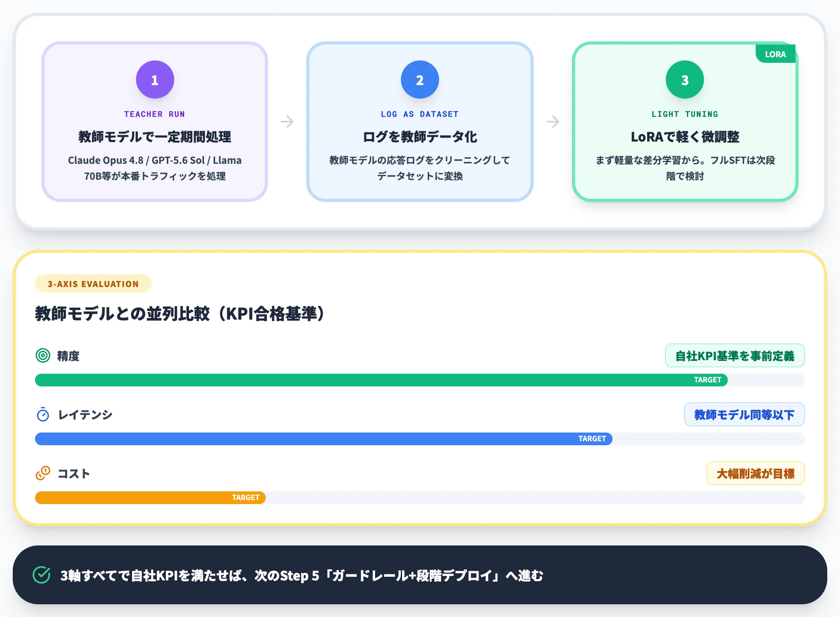The height and width of the screenshot is (617, 840).
Task: Click the 教師モデル同等以下 badge
Action: point(744,414)
